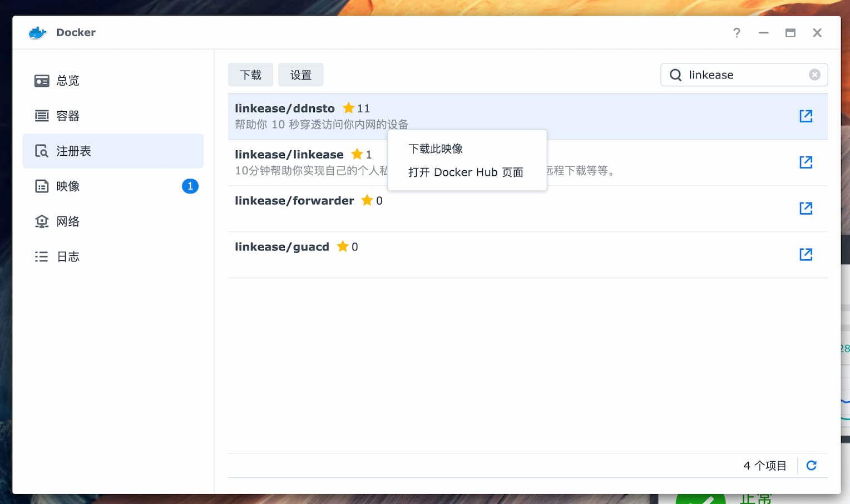Click the star icon beside linkease/linkease
Image resolution: width=850 pixels, height=504 pixels.
coord(357,154)
